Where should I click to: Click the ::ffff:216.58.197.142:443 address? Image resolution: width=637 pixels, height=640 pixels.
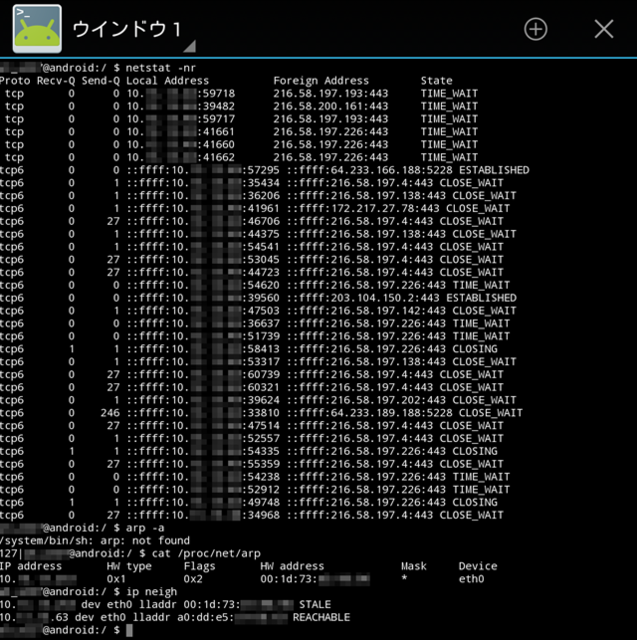coord(366,311)
